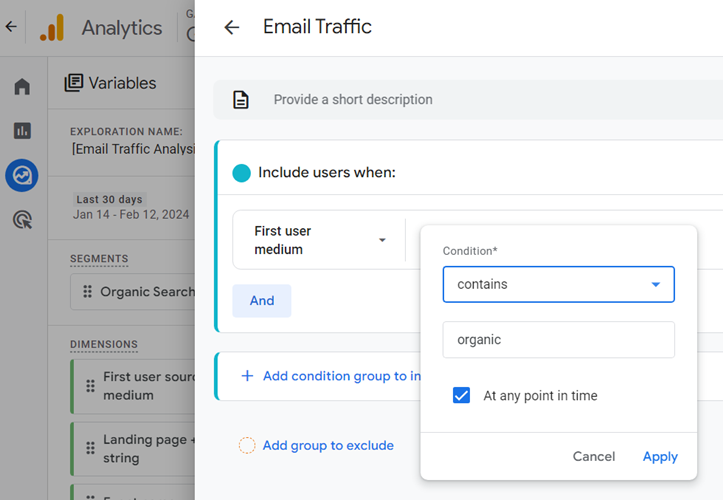Image resolution: width=723 pixels, height=500 pixels.
Task: Open the Explore icon in sidebar
Action: click(22, 175)
